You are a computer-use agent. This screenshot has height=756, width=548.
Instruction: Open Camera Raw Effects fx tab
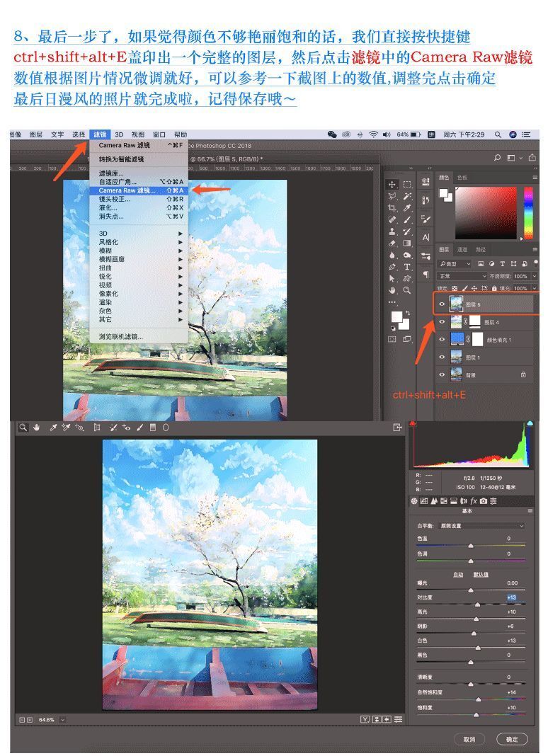point(474,501)
